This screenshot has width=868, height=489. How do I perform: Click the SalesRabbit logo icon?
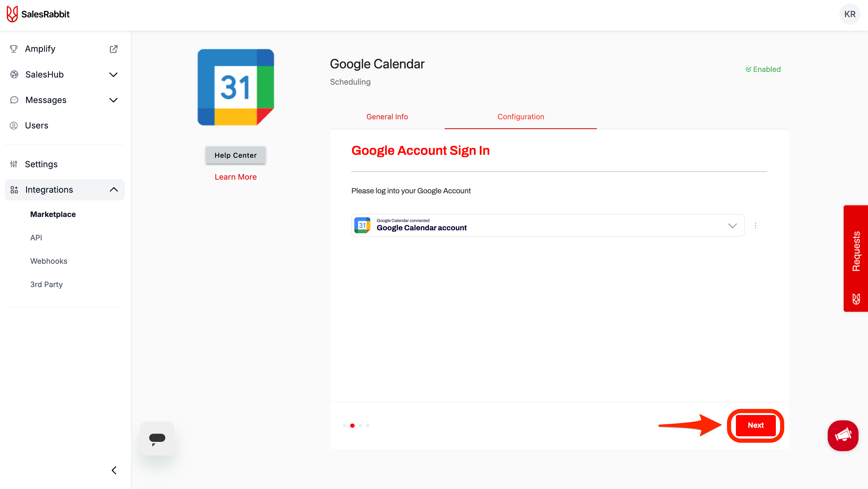coord(12,14)
